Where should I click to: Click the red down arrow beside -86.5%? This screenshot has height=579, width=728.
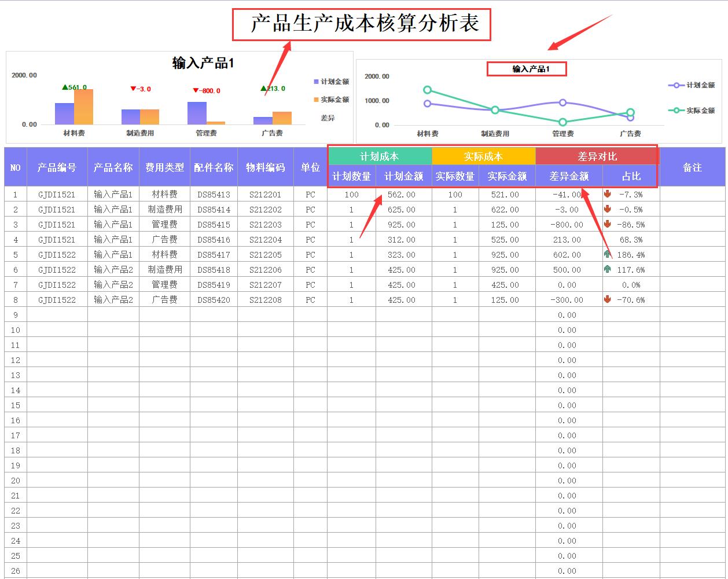[x=607, y=225]
